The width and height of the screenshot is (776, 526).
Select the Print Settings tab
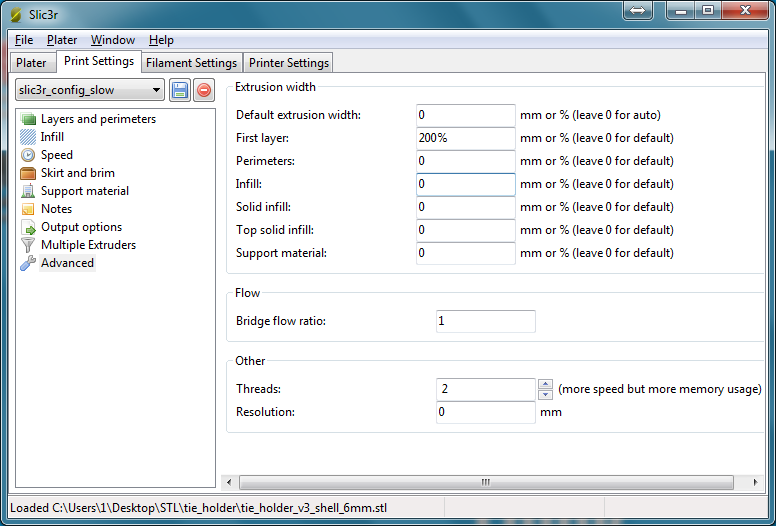pos(99,61)
